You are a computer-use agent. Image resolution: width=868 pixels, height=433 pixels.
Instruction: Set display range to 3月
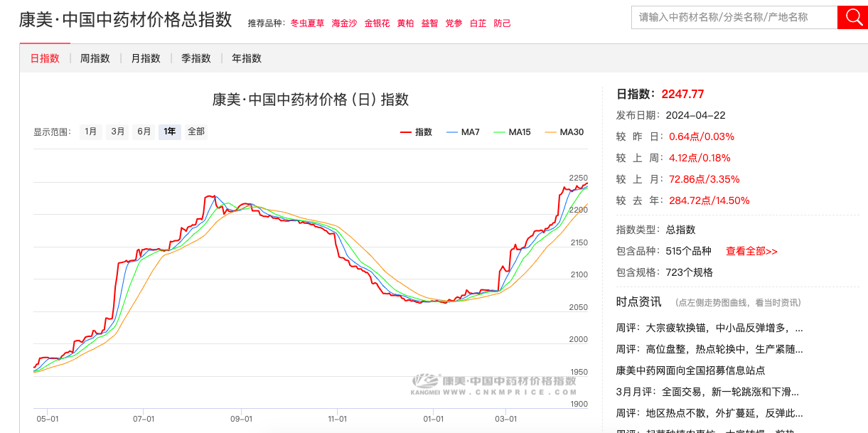point(117,132)
